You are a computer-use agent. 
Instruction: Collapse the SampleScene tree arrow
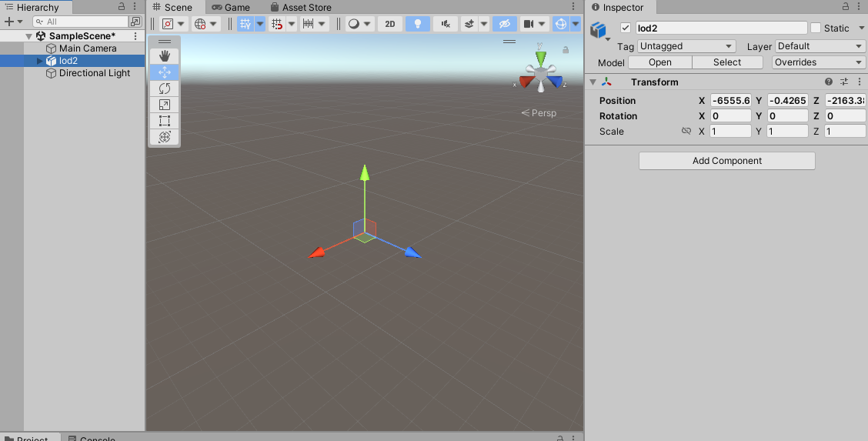28,36
